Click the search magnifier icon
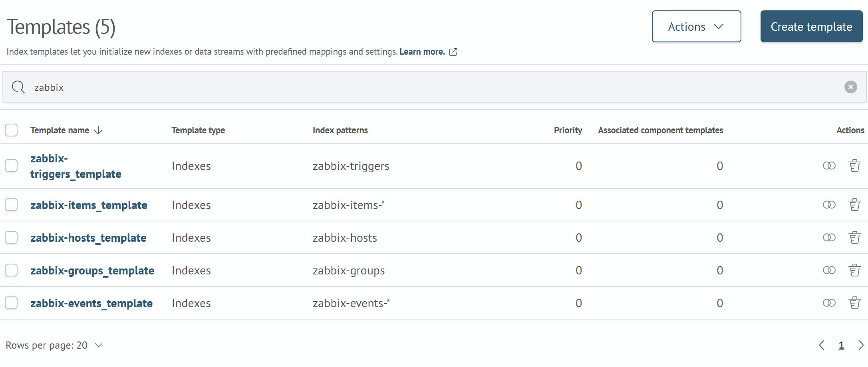 [18, 87]
